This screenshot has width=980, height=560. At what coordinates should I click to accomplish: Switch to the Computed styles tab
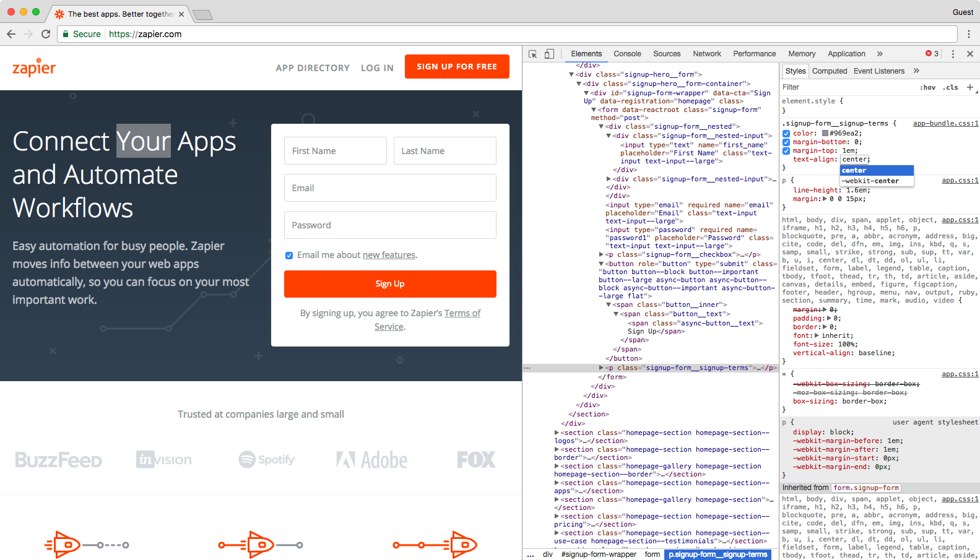pos(830,71)
